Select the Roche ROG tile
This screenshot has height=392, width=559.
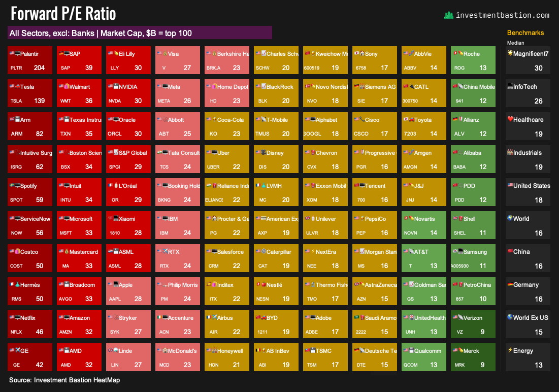pyautogui.click(x=473, y=60)
